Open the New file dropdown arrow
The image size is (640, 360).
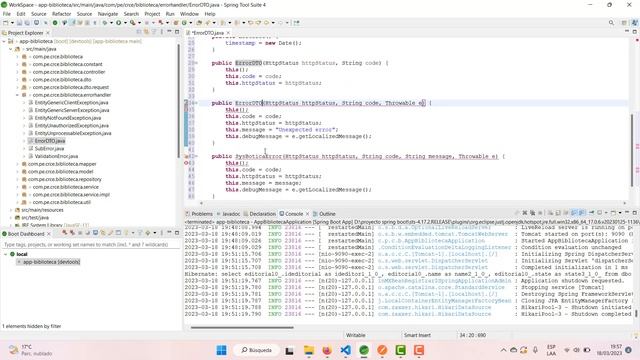pyautogui.click(x=12, y=23)
